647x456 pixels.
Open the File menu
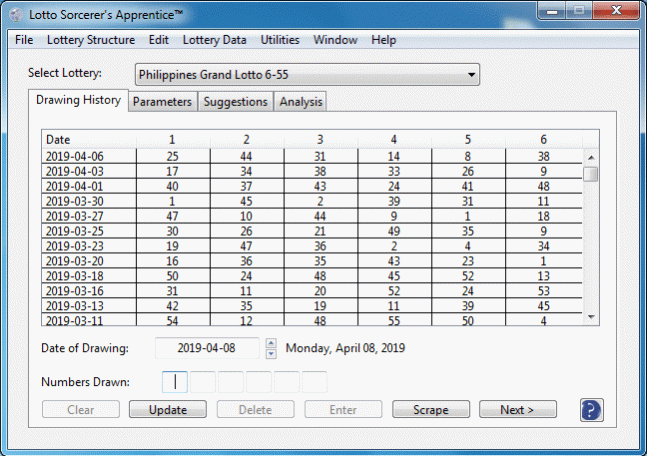(x=24, y=40)
